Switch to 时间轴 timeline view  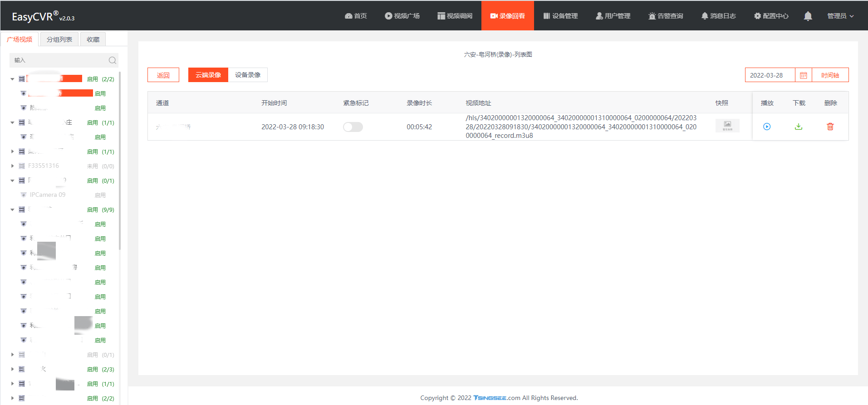click(830, 75)
